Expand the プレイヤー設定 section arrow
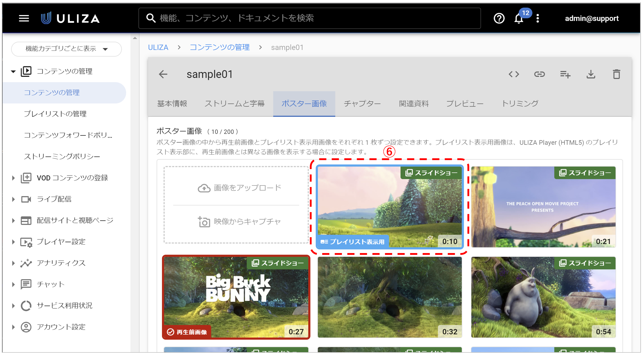The image size is (644, 355). click(13, 242)
